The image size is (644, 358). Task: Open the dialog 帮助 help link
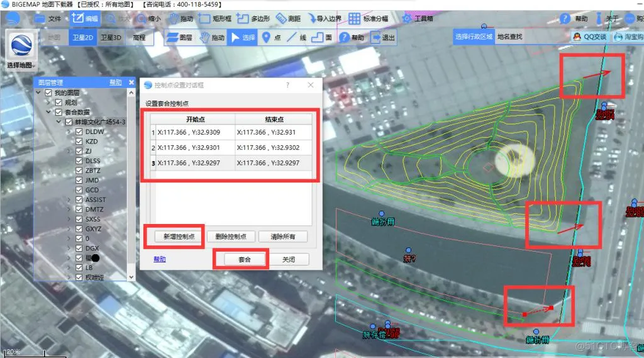coord(160,259)
